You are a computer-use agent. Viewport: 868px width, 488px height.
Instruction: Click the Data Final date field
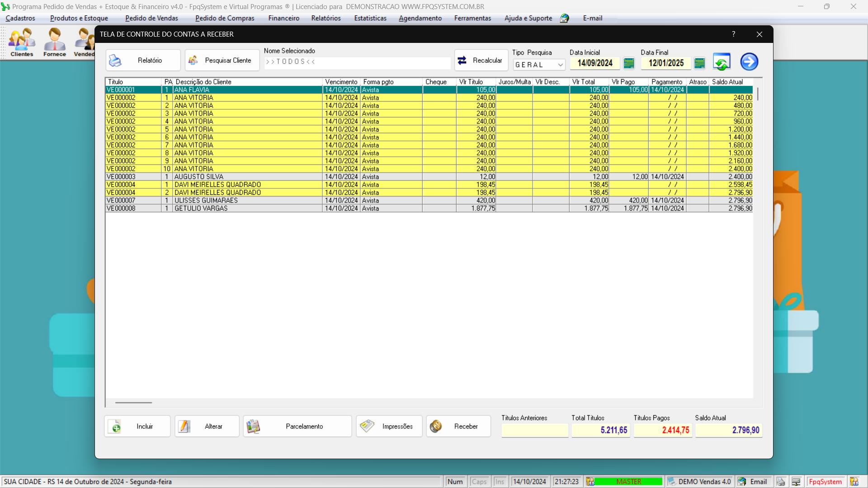pyautogui.click(x=666, y=63)
